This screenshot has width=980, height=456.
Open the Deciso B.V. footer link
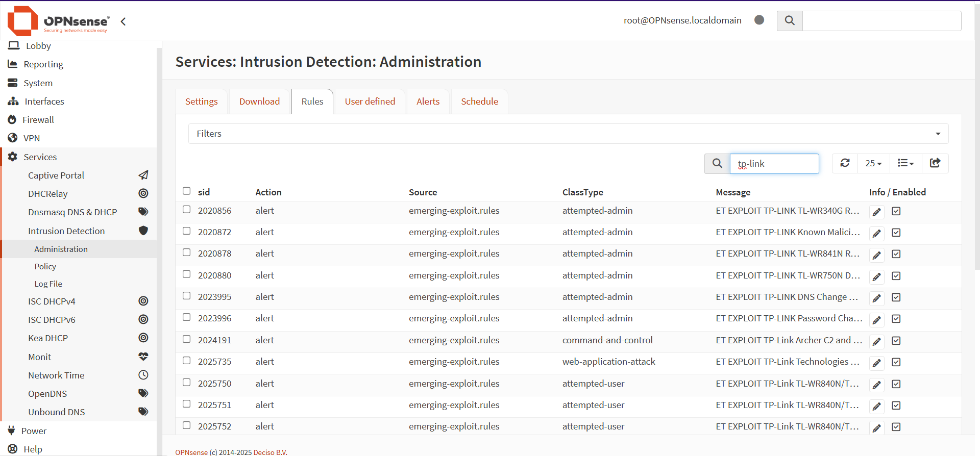point(270,452)
